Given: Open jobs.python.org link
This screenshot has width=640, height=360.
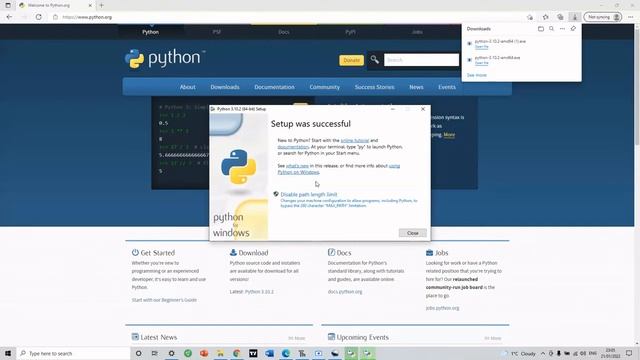Looking at the screenshot, I should pos(442,308).
